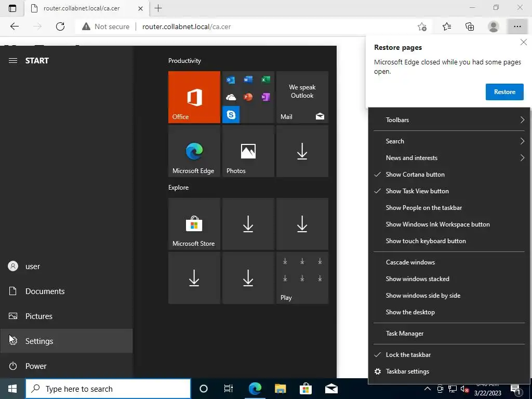Open the Microsoft Store tile
Screen dimensions: 532x399
coord(194,224)
